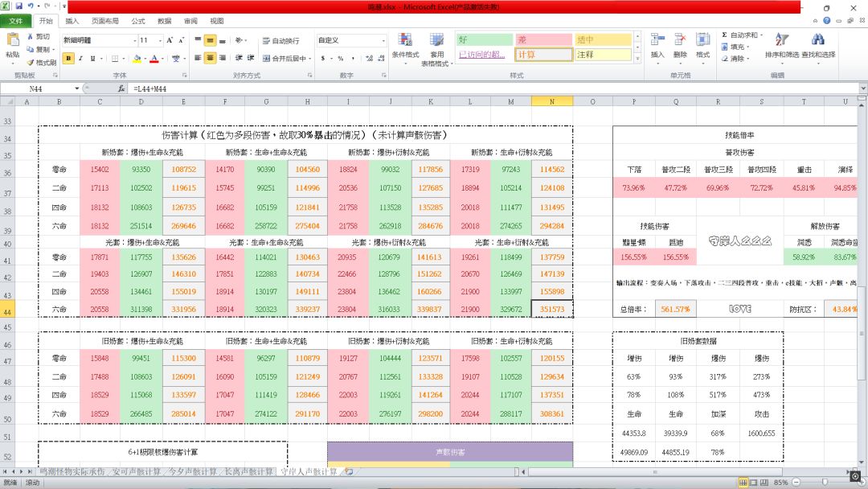The width and height of the screenshot is (868, 489).
Task: Click the cell Borders icon
Action: coord(115,58)
